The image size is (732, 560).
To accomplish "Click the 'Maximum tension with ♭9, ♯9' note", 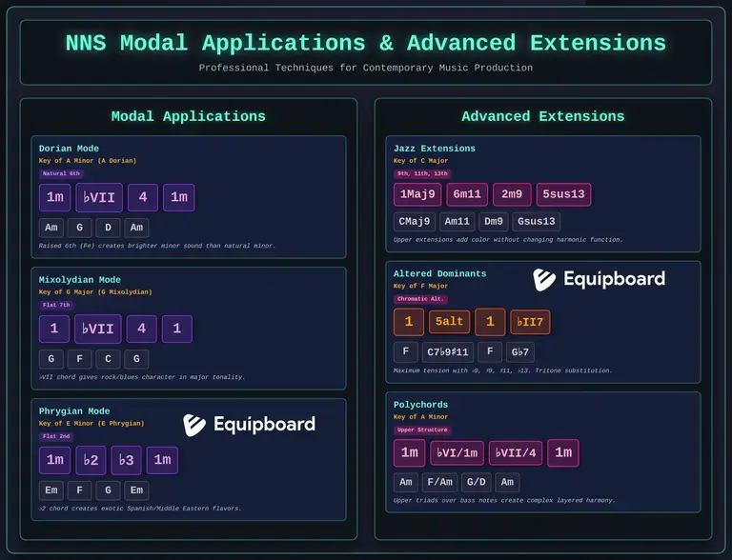I will coord(503,370).
